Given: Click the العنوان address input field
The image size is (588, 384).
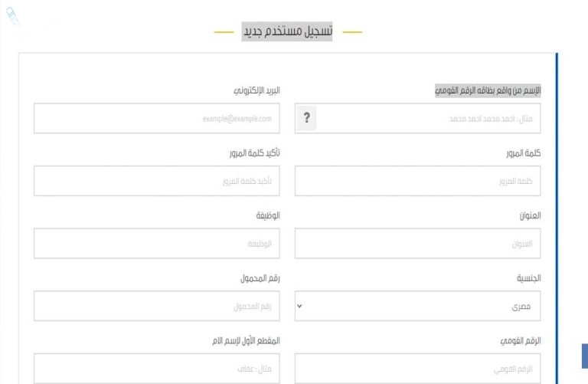Looking at the screenshot, I should [417, 243].
